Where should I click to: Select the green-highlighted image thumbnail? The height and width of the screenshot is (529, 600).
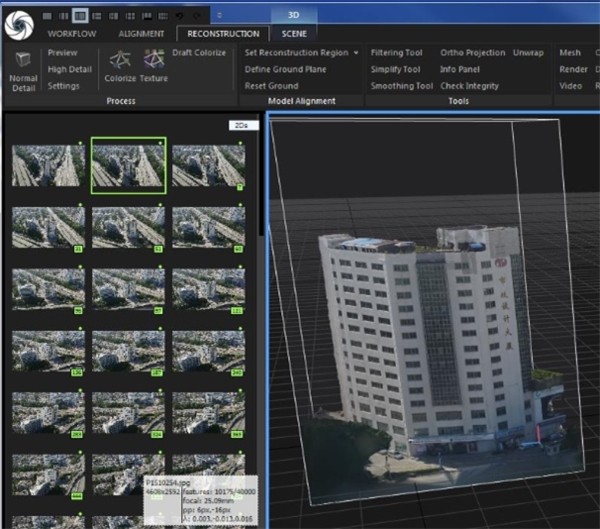pyautogui.click(x=129, y=165)
